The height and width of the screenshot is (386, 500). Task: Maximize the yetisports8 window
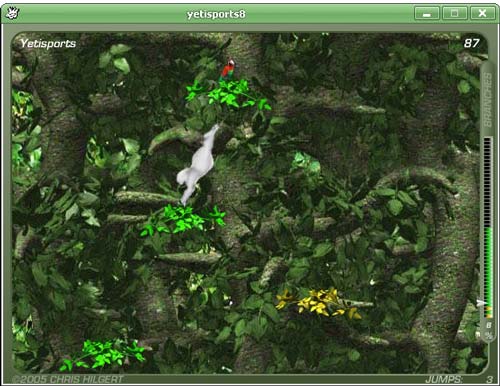click(x=454, y=14)
